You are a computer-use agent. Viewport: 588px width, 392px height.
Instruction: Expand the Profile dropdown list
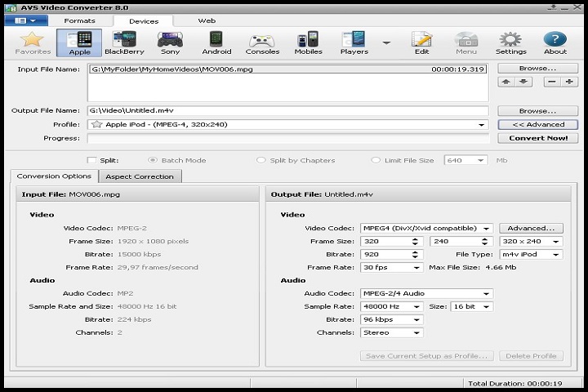coord(481,124)
